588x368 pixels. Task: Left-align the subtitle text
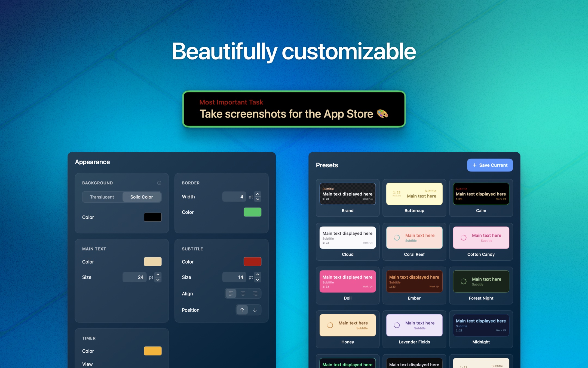click(x=231, y=294)
